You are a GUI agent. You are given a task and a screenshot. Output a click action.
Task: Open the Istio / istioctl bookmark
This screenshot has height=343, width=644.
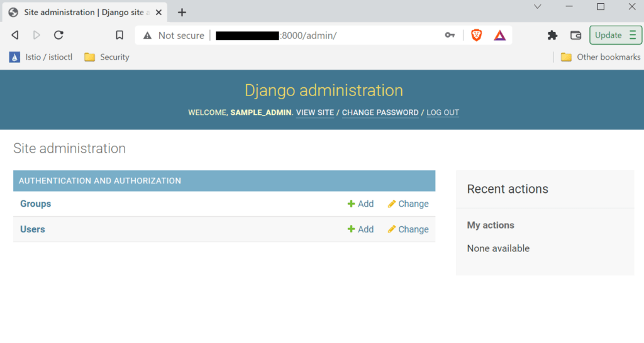click(41, 57)
